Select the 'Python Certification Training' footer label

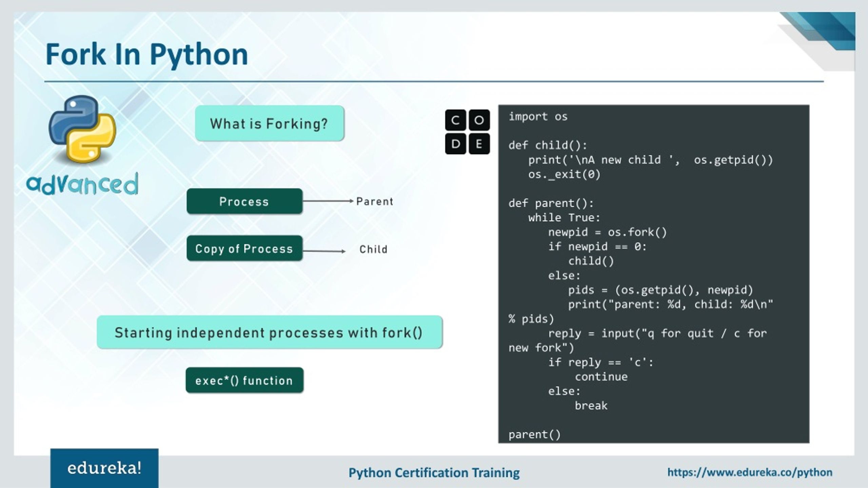pos(433,472)
